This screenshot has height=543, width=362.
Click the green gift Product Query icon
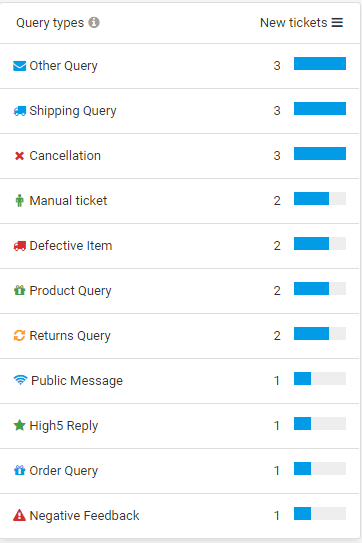tap(19, 290)
